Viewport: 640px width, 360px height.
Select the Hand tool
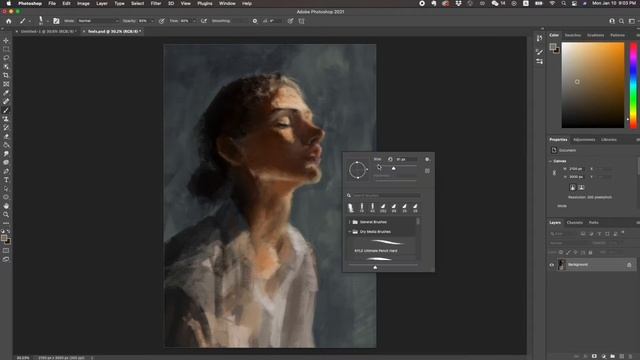(6, 206)
